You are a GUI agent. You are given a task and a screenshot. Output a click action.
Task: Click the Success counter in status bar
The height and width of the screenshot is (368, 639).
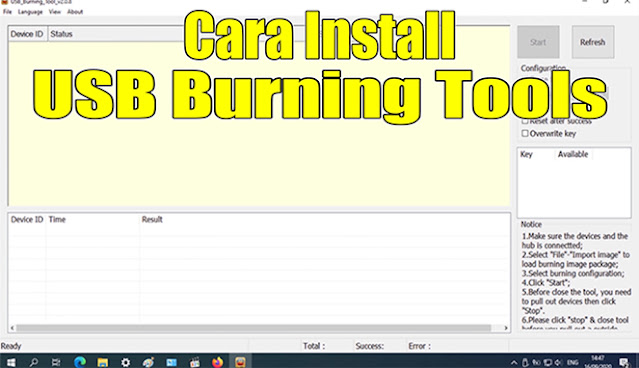(x=370, y=346)
